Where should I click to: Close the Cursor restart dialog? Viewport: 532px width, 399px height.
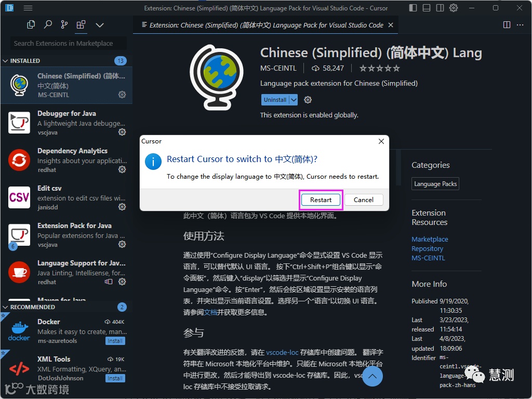point(381,141)
